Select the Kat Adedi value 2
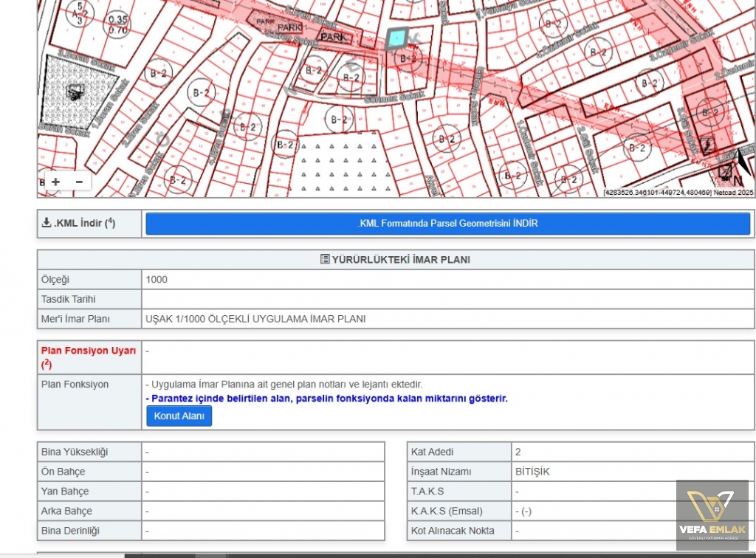 (x=518, y=452)
